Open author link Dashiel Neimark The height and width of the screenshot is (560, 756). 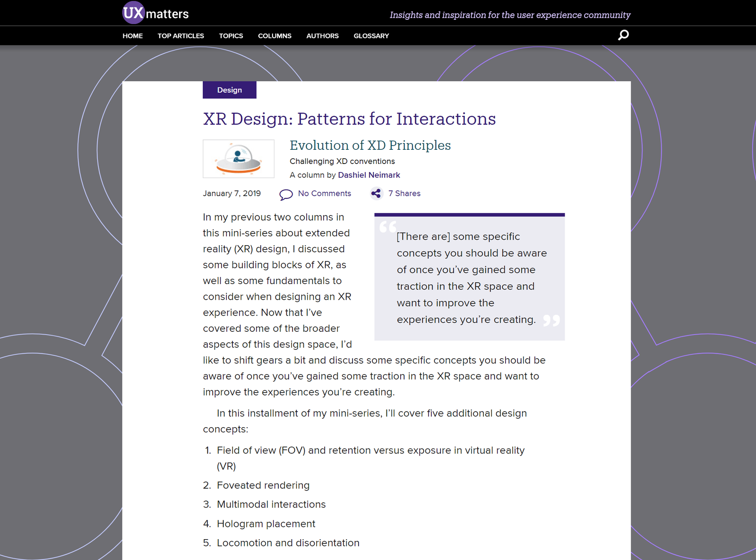click(369, 175)
